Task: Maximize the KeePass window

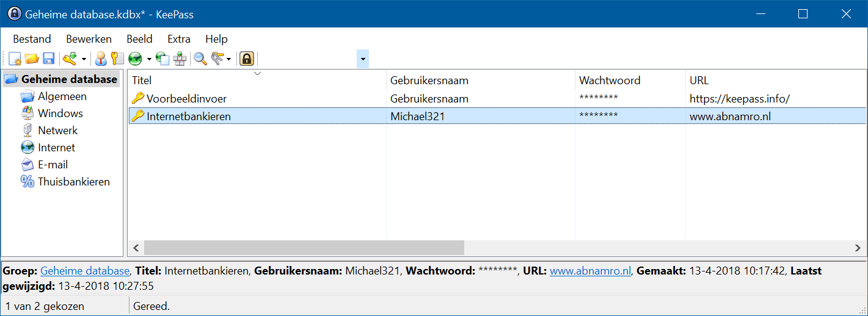Action: coord(803,14)
